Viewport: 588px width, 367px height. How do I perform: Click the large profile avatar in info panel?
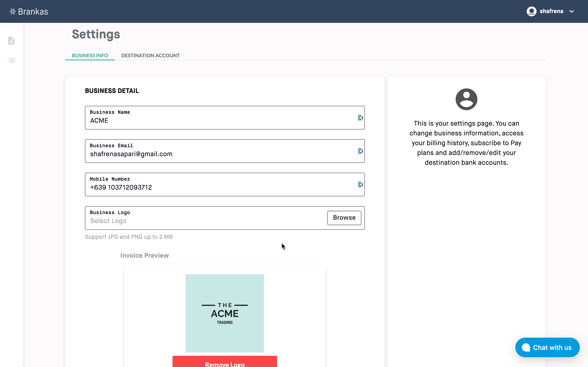[466, 99]
